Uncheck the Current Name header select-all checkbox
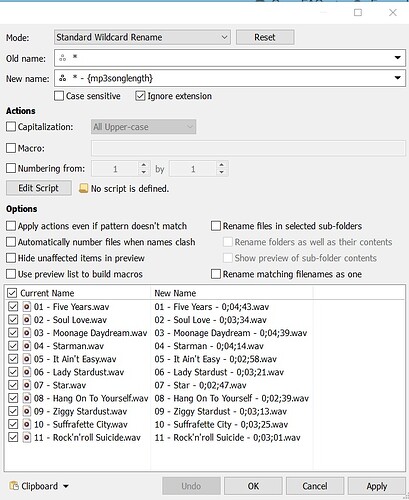Screen dimensions: 409x500 [x=12, y=293]
